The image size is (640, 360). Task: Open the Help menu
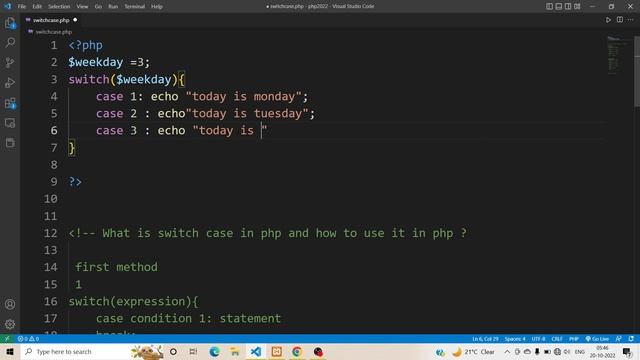pos(157,7)
